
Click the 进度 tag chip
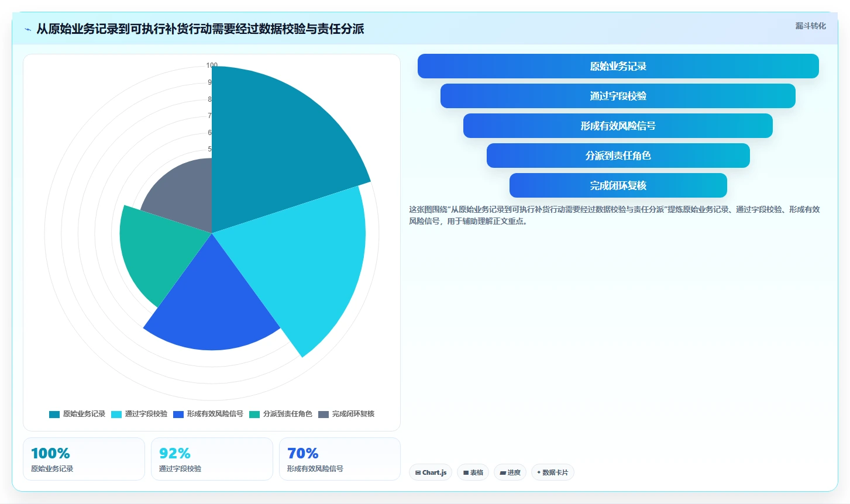[x=510, y=472]
